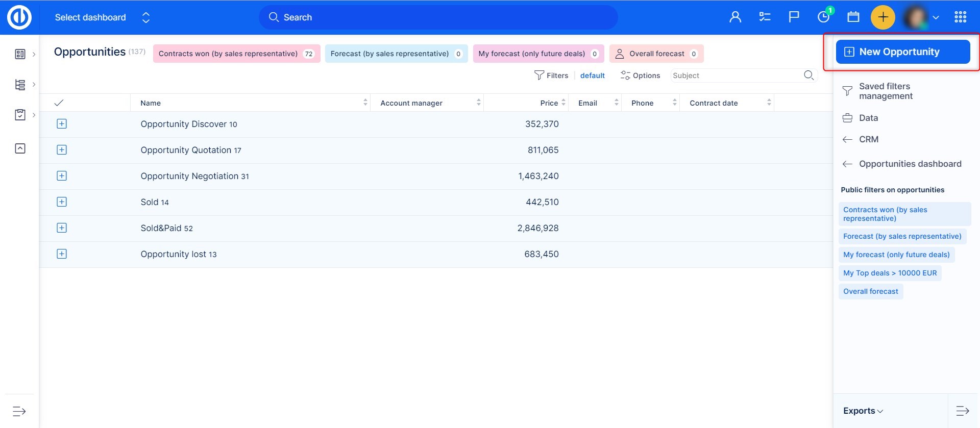Select the Overall forecast tab at top
This screenshot has width=980, height=428.
[656, 54]
